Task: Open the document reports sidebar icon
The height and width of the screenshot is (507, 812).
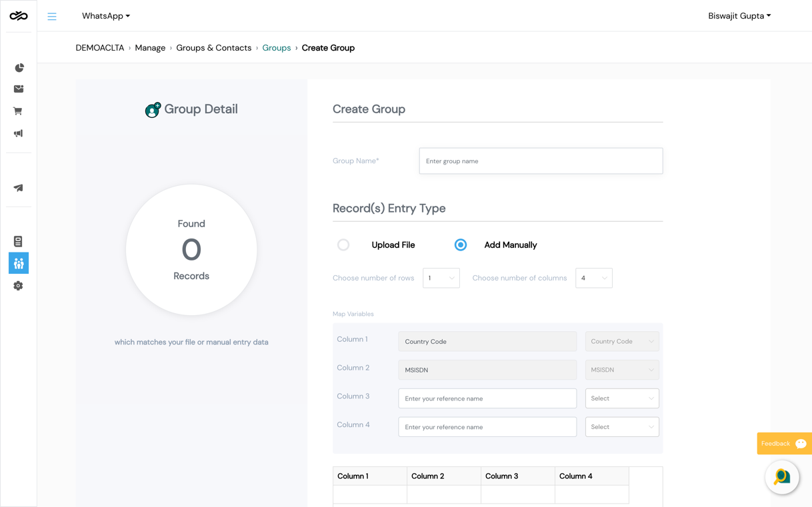Action: 18,241
